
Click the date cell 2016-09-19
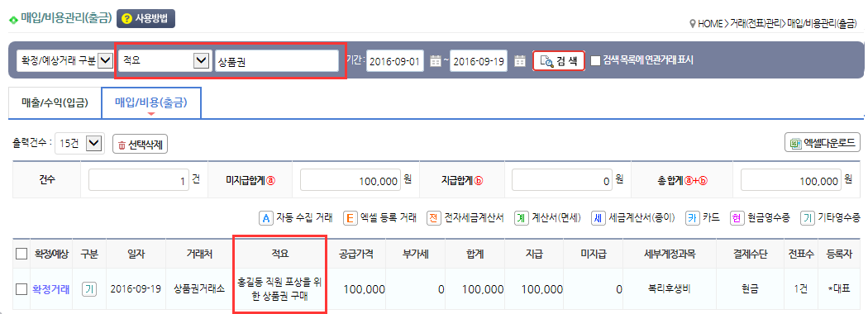point(135,289)
